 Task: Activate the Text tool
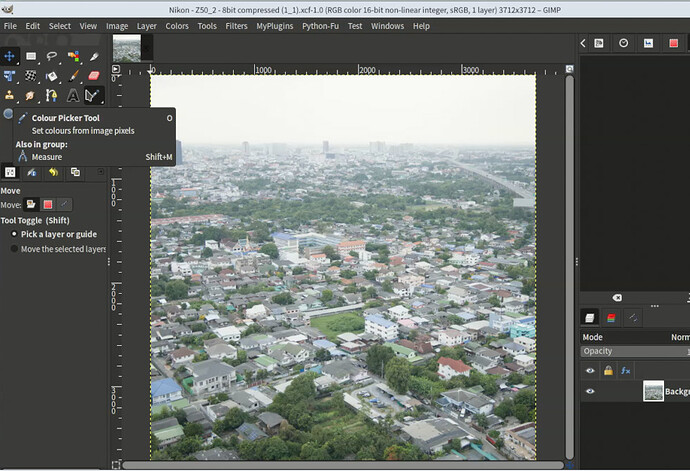click(73, 95)
